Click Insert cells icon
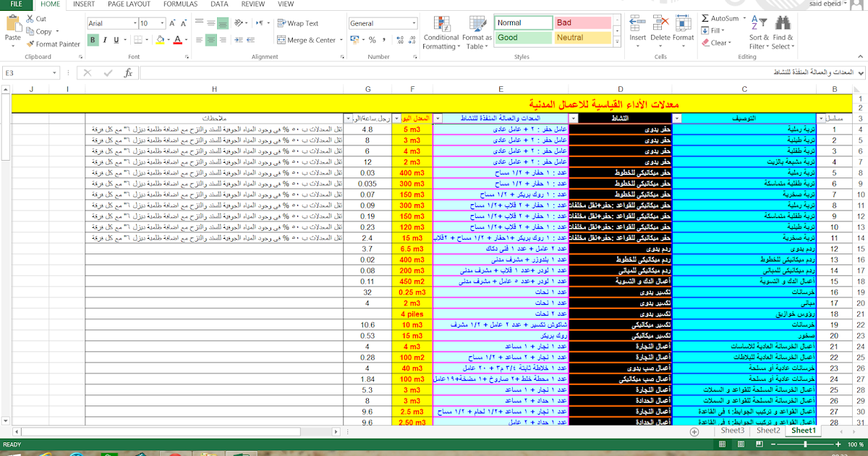This screenshot has height=456, width=868. [638, 24]
